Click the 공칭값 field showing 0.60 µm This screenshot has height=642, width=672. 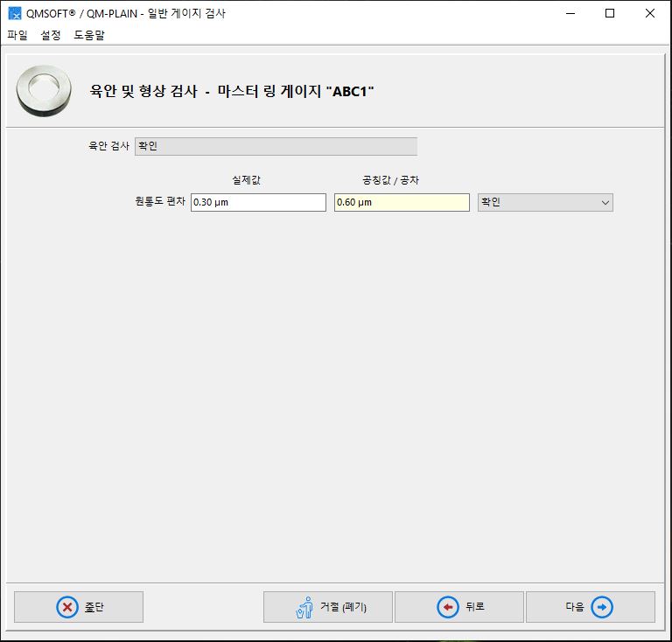pyautogui.click(x=402, y=202)
